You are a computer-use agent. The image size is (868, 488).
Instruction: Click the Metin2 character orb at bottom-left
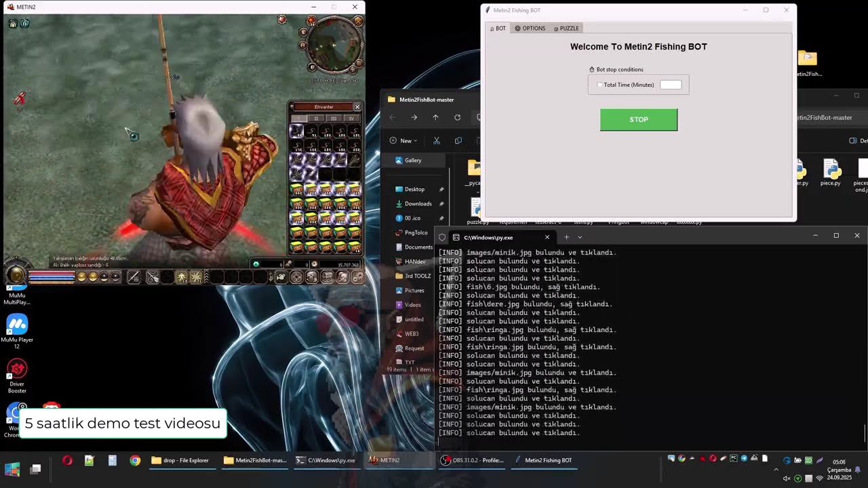point(16,274)
